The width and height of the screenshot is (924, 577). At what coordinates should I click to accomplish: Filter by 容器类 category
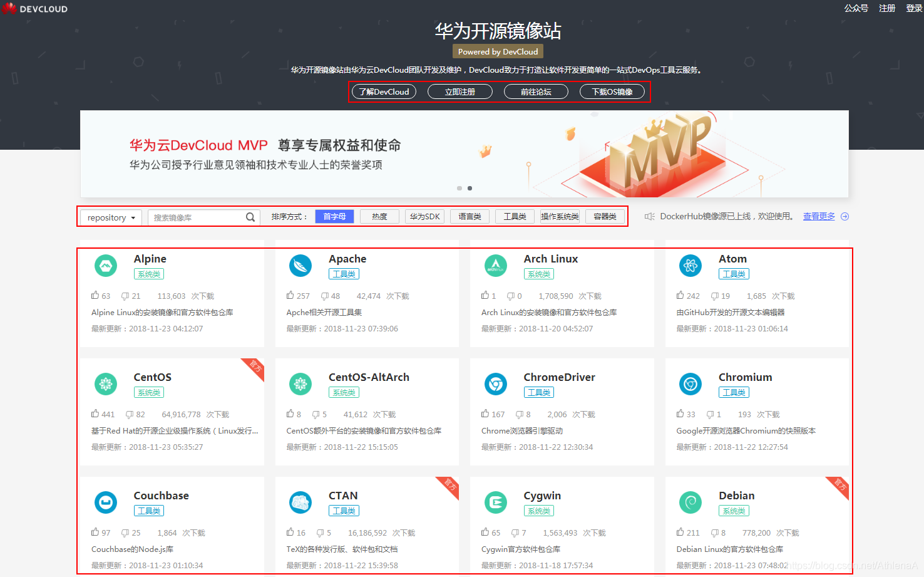[x=605, y=216]
